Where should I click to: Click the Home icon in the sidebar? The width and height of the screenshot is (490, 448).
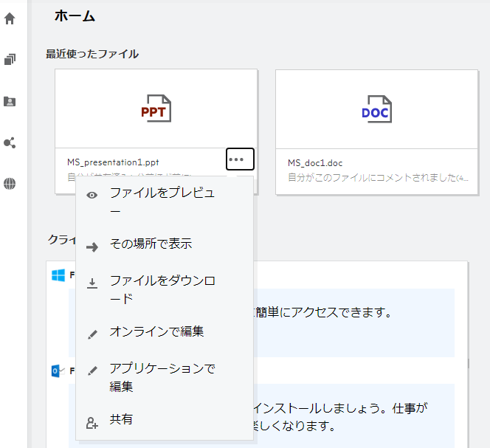click(10, 19)
